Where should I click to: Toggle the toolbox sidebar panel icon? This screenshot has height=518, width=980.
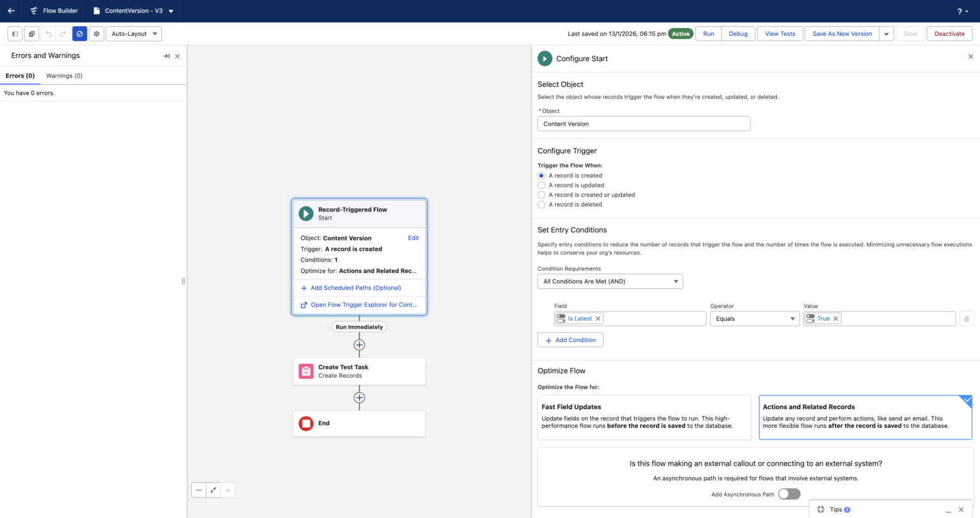coord(15,34)
